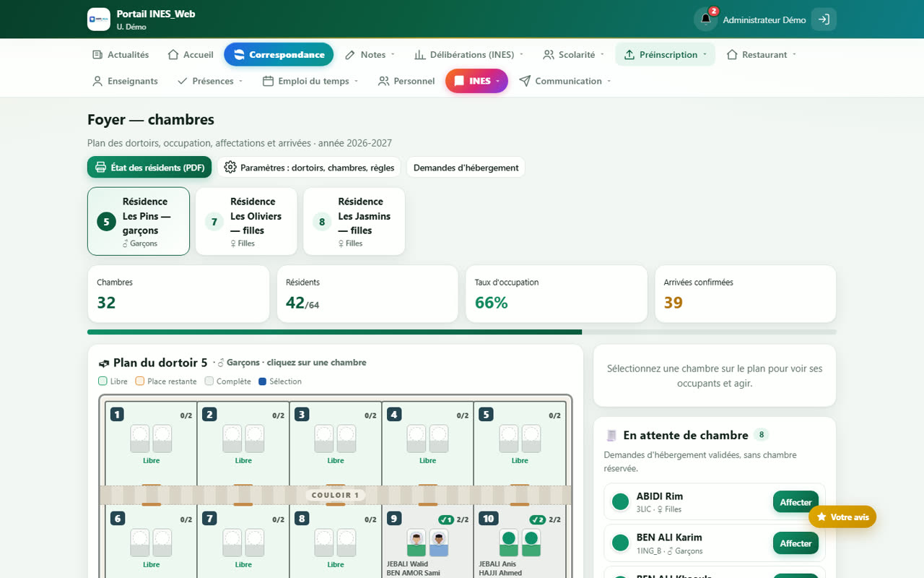
Task: Open the Restaurant dropdown menu
Action: [x=762, y=55]
